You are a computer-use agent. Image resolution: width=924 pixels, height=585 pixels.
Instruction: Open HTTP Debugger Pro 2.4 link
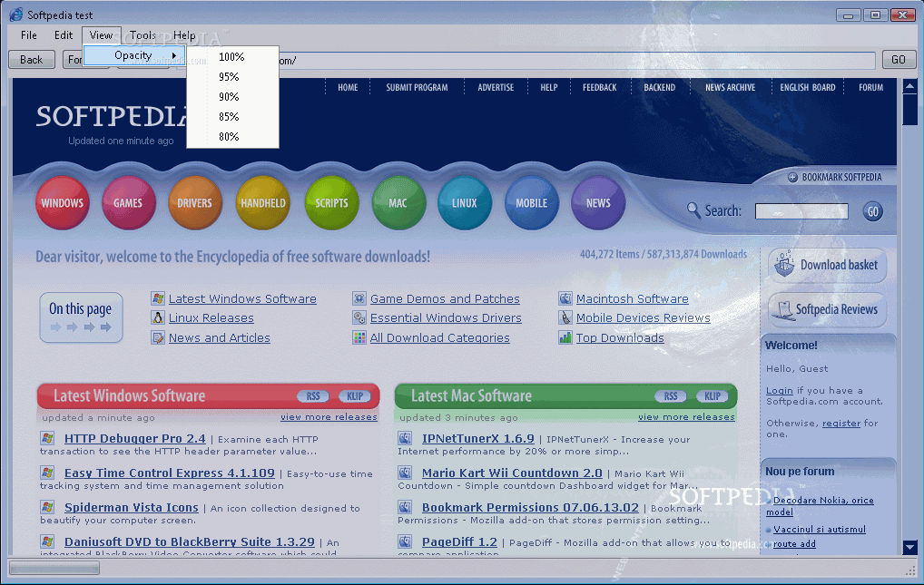(x=135, y=438)
